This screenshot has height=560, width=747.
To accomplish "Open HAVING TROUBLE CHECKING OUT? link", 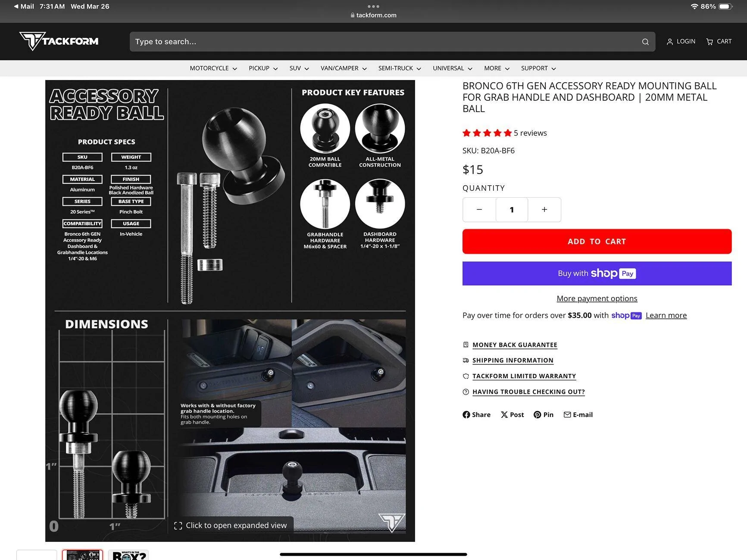I will (x=528, y=392).
